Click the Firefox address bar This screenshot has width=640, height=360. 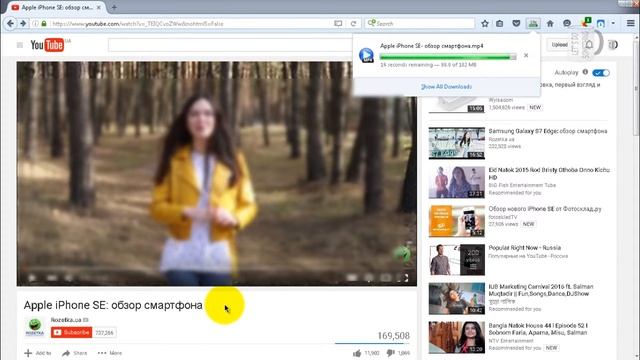click(192, 24)
